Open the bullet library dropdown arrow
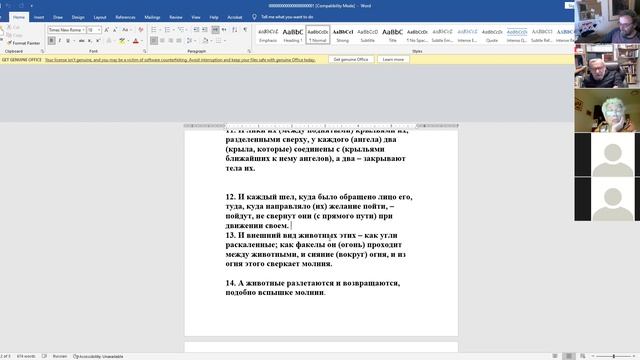The image size is (640, 360). click(x=160, y=30)
